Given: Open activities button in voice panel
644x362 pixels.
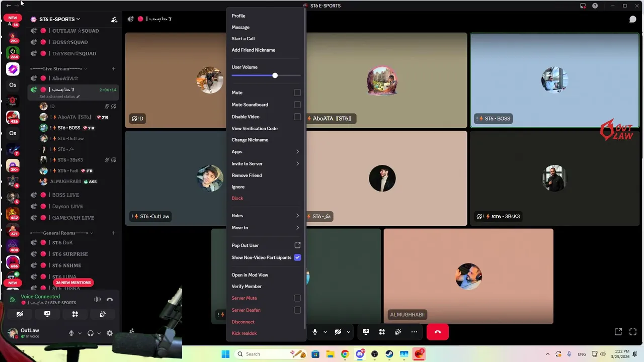Looking at the screenshot, I should coord(75,314).
